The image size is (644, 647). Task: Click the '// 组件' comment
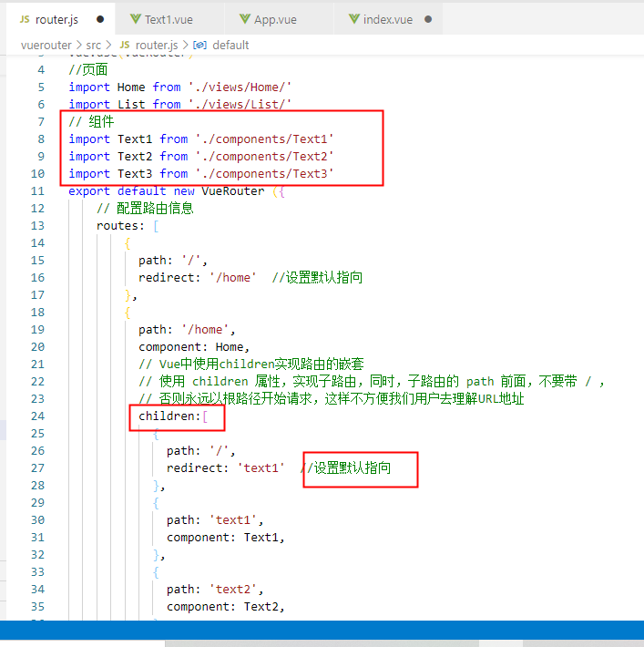91,122
